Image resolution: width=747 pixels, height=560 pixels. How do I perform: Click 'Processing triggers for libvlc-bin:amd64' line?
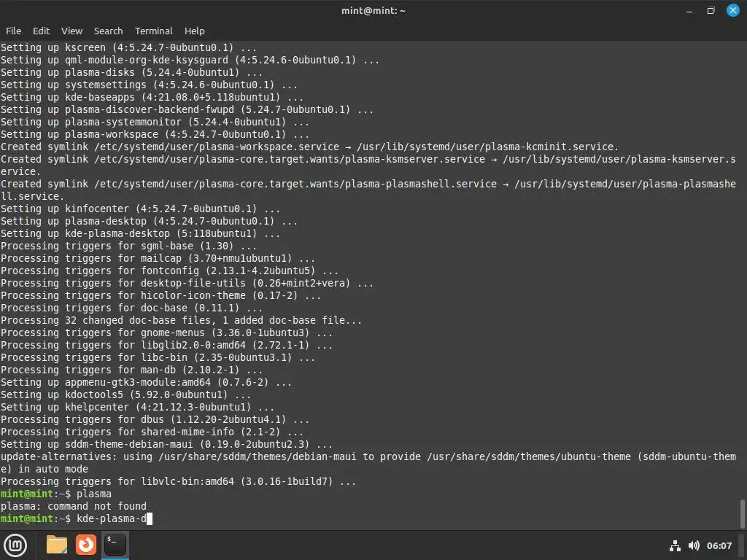point(178,481)
